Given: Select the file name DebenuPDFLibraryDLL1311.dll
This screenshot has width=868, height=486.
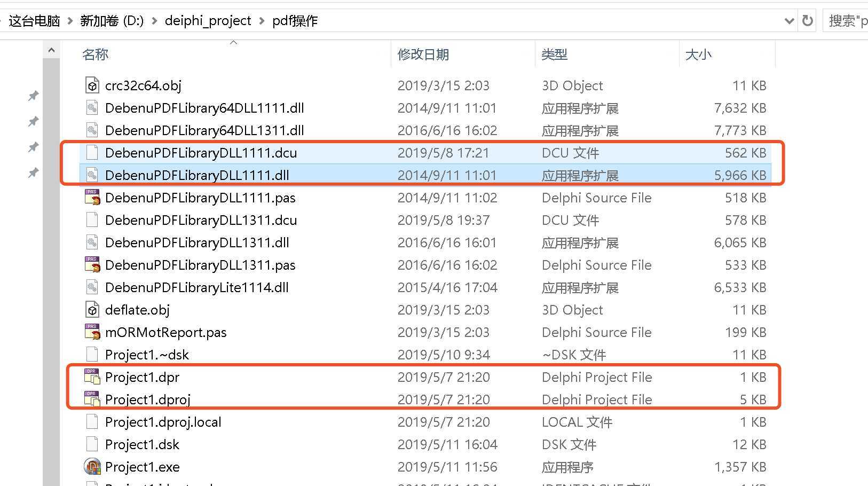Looking at the screenshot, I should [x=197, y=242].
